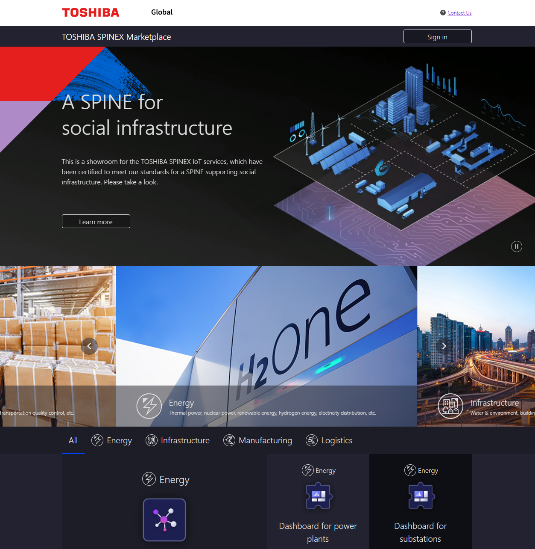Open Dashboard for substations card

pos(421,502)
